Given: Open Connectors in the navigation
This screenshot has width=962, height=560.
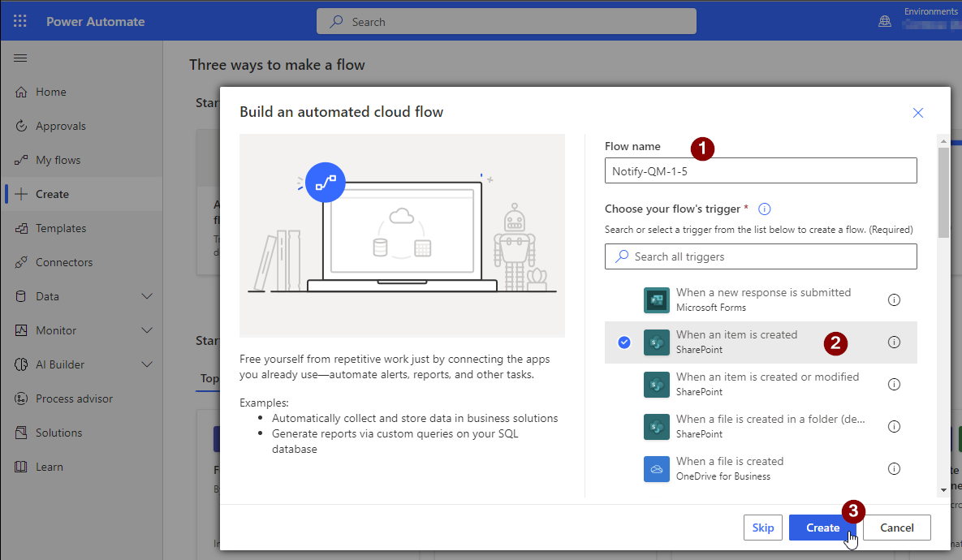Looking at the screenshot, I should coord(82,262).
